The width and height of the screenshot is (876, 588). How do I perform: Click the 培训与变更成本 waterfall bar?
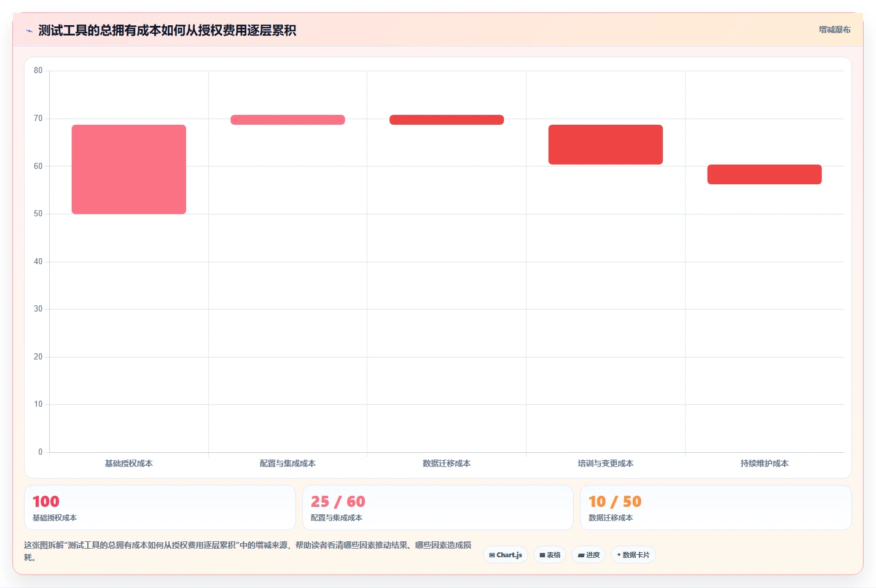tap(606, 144)
